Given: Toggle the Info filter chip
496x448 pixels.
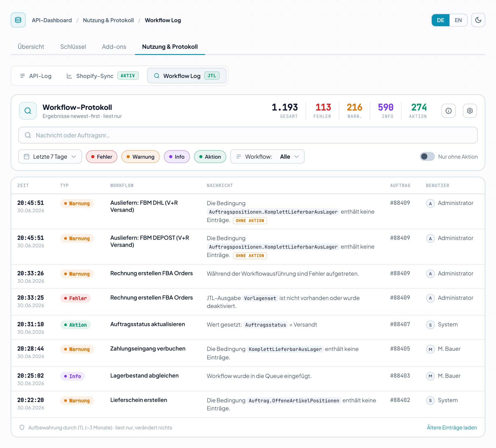Looking at the screenshot, I should pos(177,157).
